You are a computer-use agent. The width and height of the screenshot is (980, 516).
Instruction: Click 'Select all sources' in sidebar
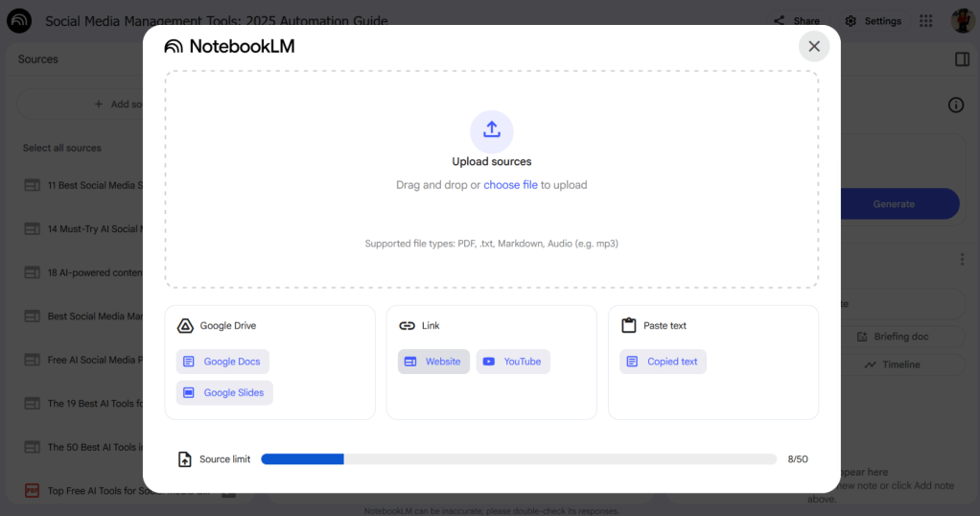(x=62, y=149)
